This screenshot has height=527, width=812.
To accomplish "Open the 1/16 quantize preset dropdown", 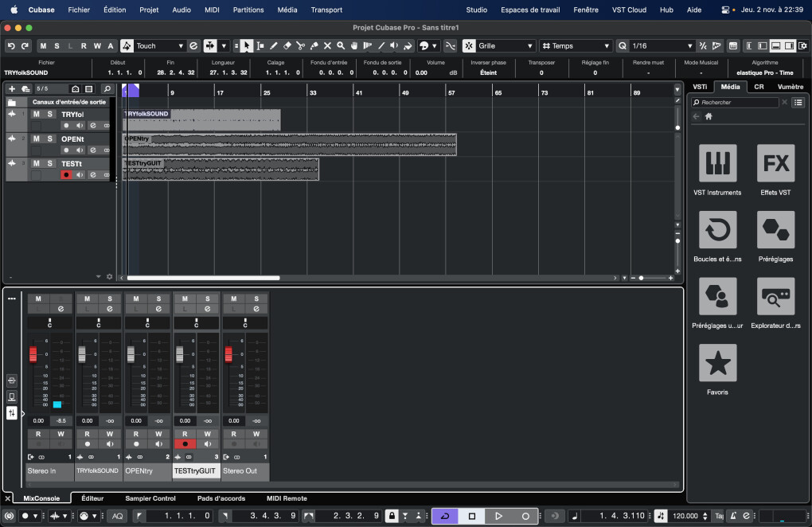I will click(662, 46).
